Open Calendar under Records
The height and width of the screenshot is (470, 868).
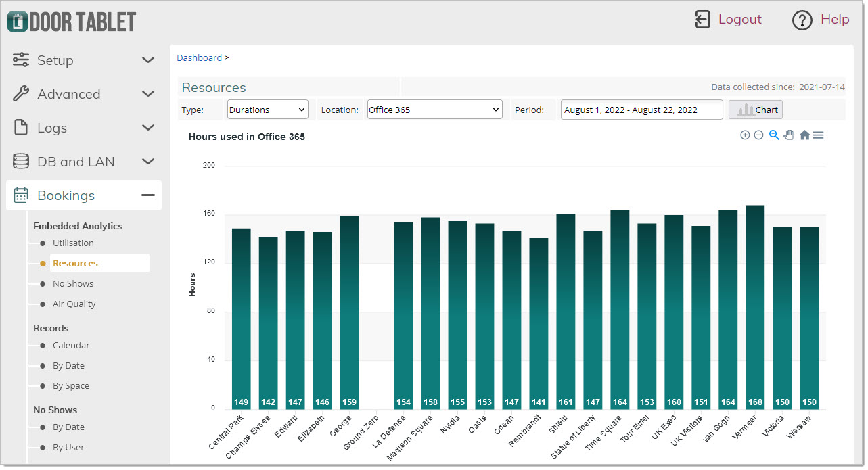71,346
